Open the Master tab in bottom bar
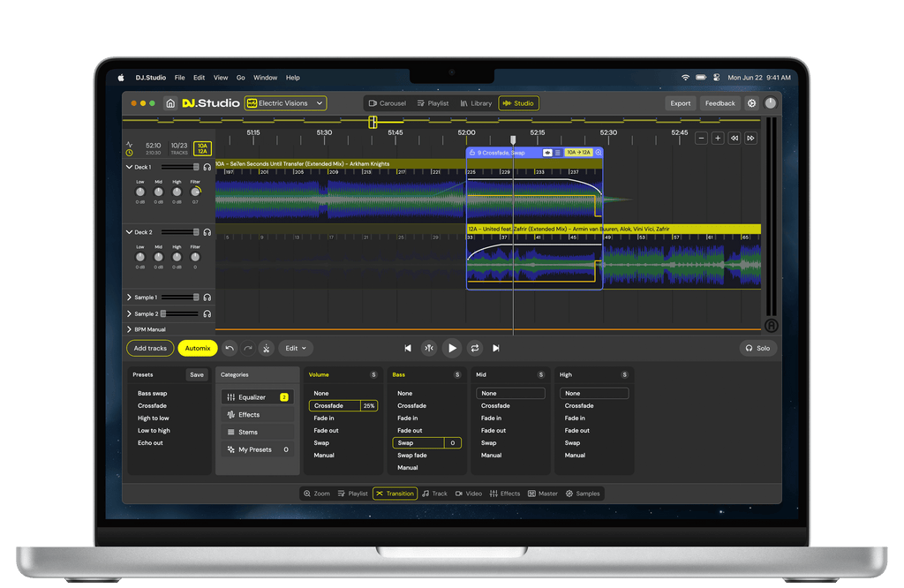This screenshot has height=588, width=904. 543,494
